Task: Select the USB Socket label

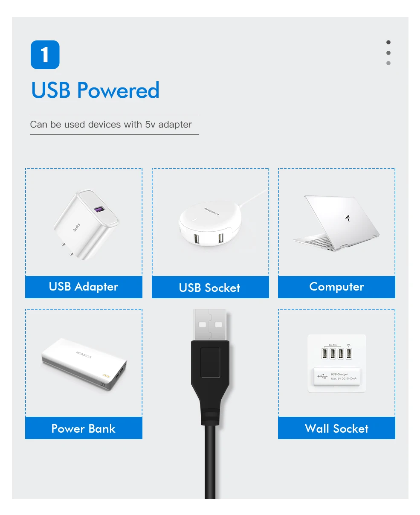Action: point(210,287)
